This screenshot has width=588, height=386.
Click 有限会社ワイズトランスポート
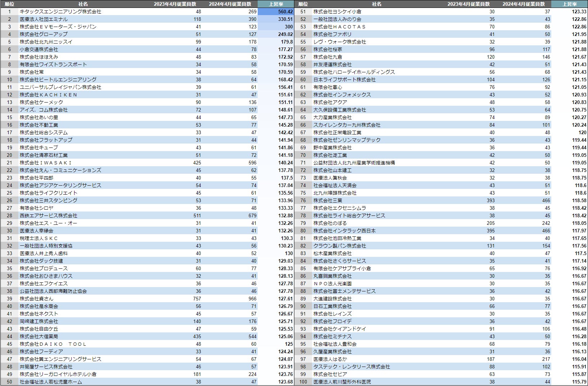click(53, 64)
